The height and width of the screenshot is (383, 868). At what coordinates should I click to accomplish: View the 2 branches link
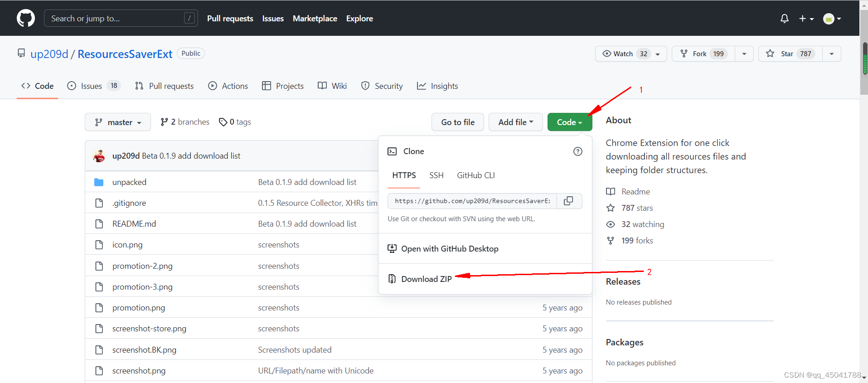[185, 122]
